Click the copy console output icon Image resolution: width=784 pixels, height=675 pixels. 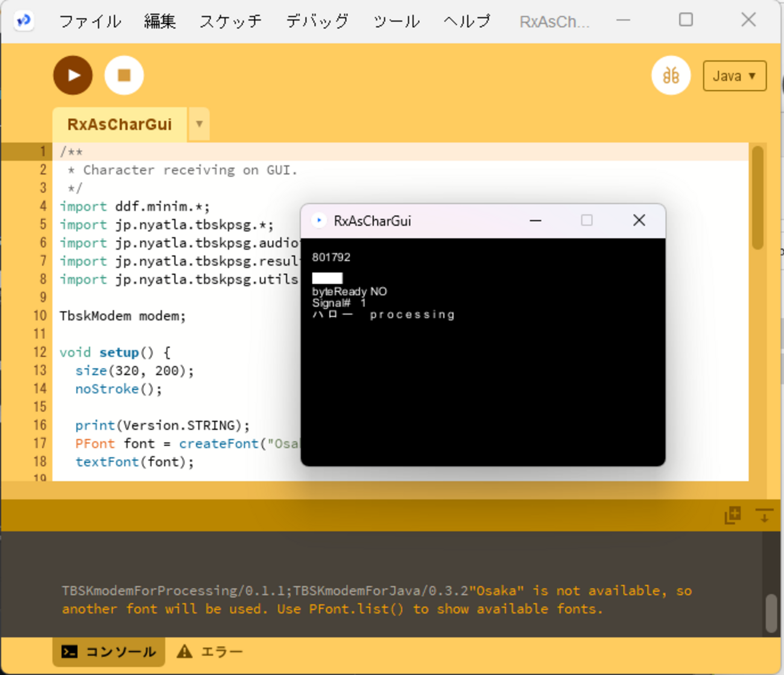(x=732, y=515)
